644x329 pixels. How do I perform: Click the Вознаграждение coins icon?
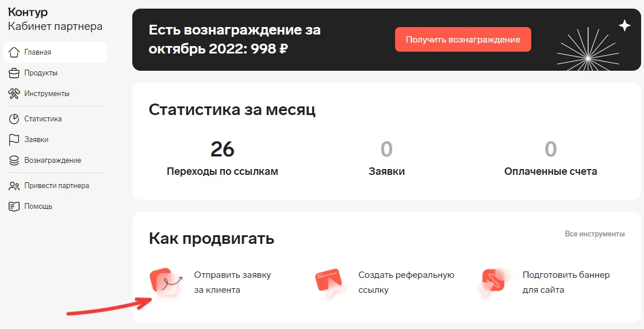coord(14,160)
